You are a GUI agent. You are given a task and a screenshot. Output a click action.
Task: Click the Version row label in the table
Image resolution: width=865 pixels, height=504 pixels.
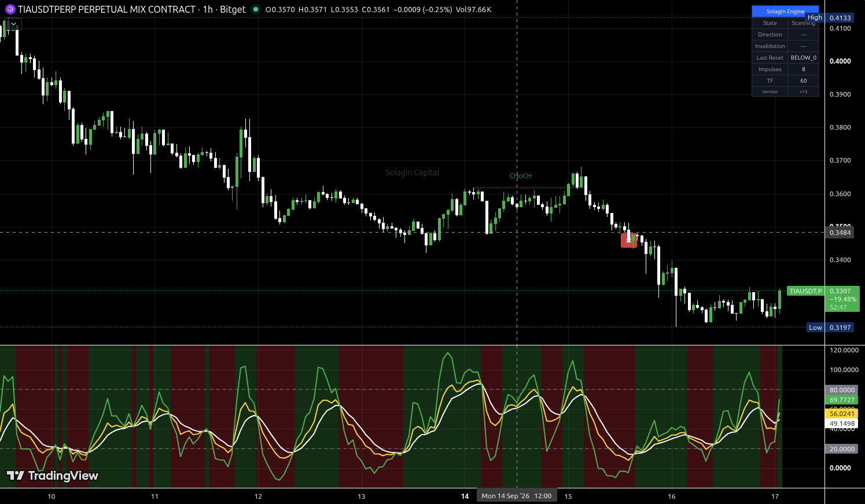770,91
